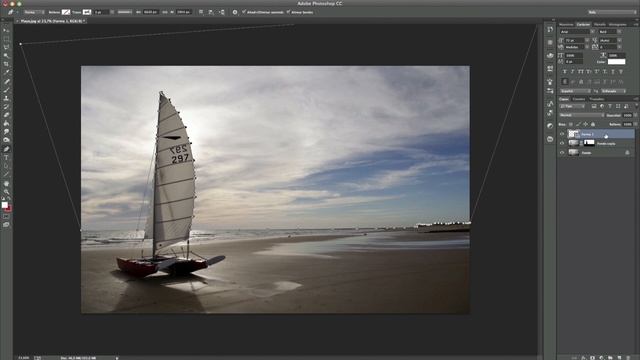Hide the Fondo layer
Screen dimensions: 640x360
[x=562, y=153]
